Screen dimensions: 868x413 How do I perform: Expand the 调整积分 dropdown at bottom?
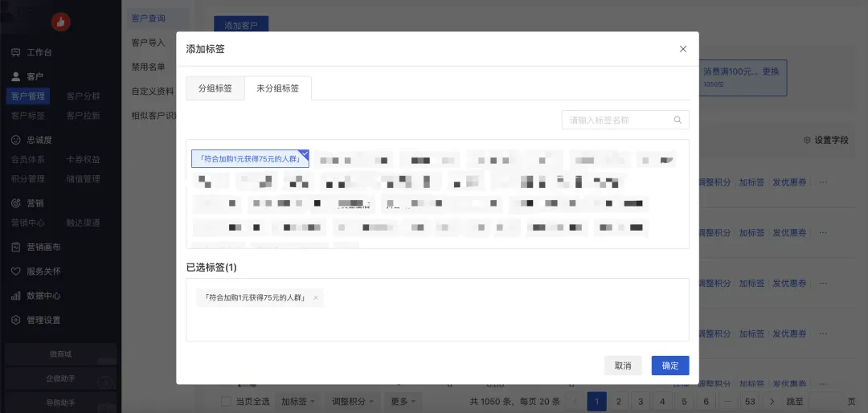[x=353, y=401]
